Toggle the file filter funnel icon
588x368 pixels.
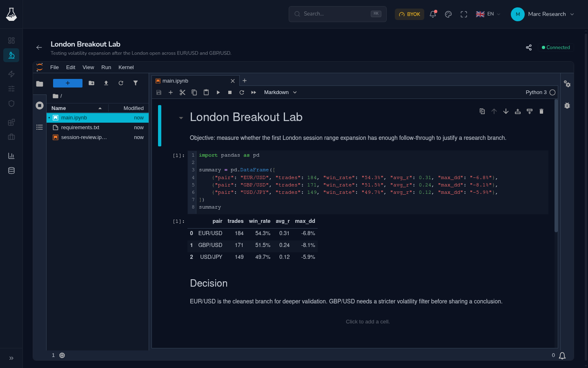(x=136, y=83)
